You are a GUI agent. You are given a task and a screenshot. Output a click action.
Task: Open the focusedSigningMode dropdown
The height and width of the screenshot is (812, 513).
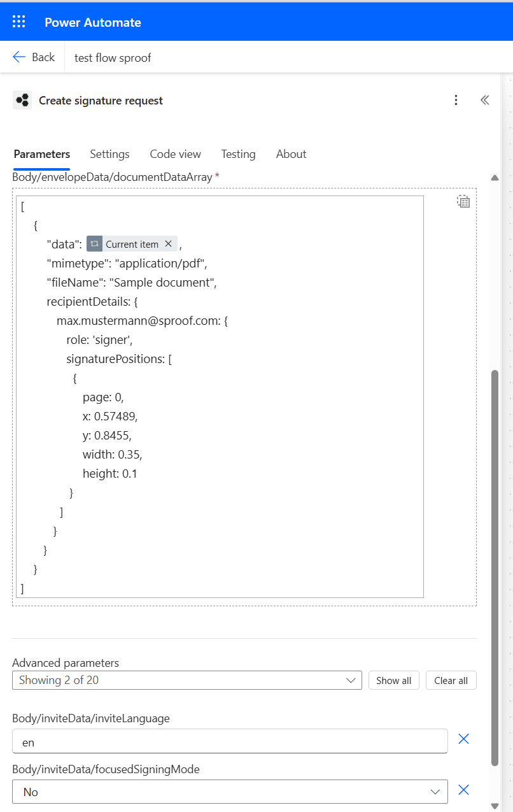(230, 792)
